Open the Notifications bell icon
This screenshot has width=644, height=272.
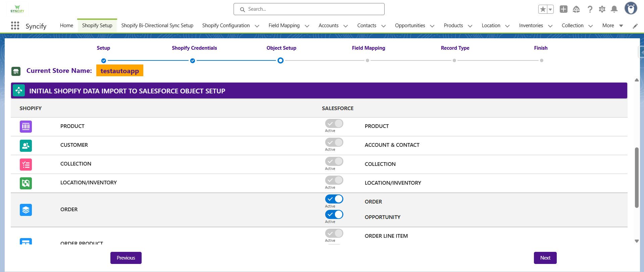[614, 9]
